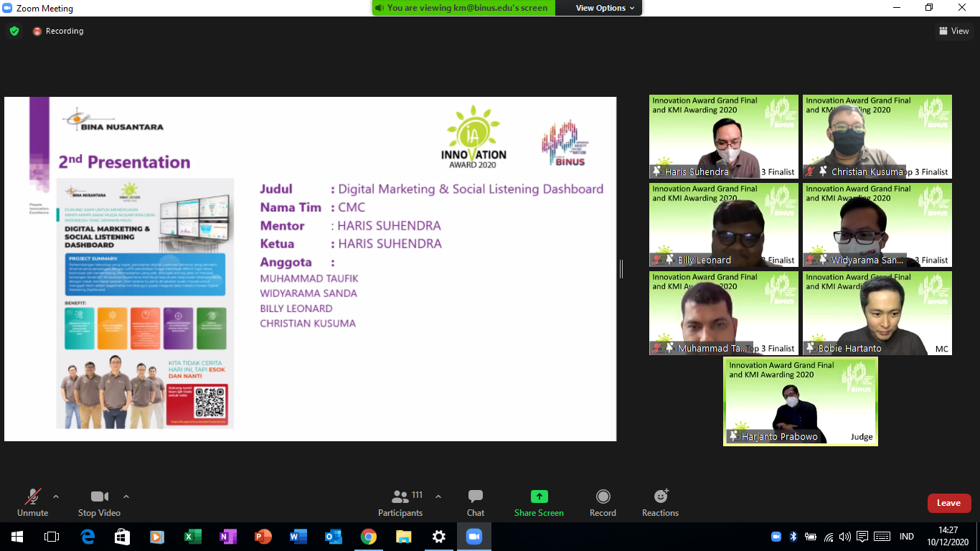Click the name 'MUHAMMAD TAUFIK' on the slide
980x551 pixels.
click(309, 278)
